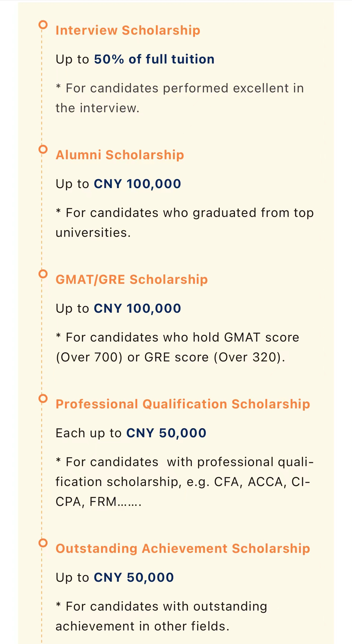Click the CNY 100,000 amount under GMAT/GRE Scholarship
352x644 pixels.
(137, 308)
